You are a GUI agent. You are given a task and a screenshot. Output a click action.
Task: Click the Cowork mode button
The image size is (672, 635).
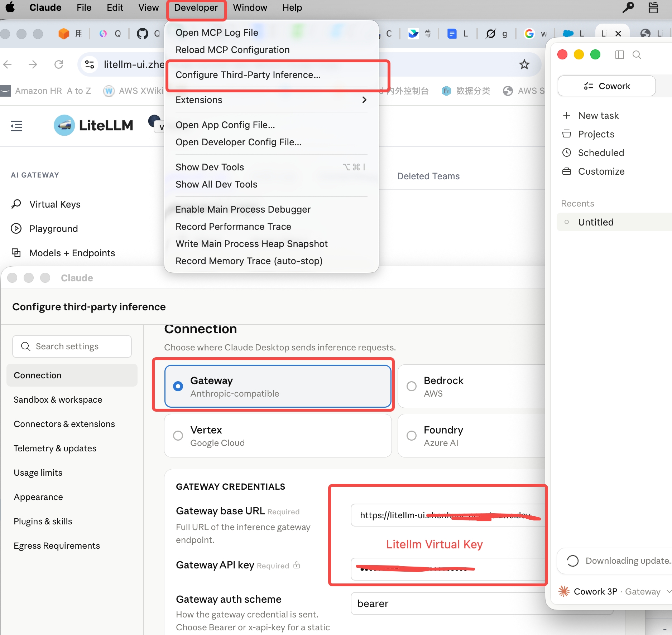click(x=607, y=86)
